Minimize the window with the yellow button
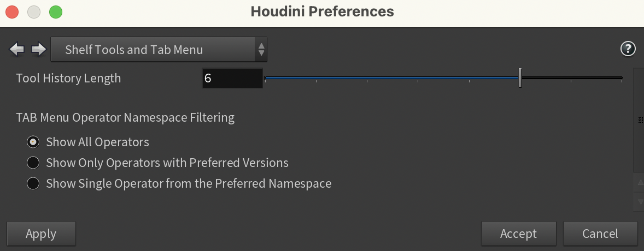644x251 pixels. click(x=34, y=11)
